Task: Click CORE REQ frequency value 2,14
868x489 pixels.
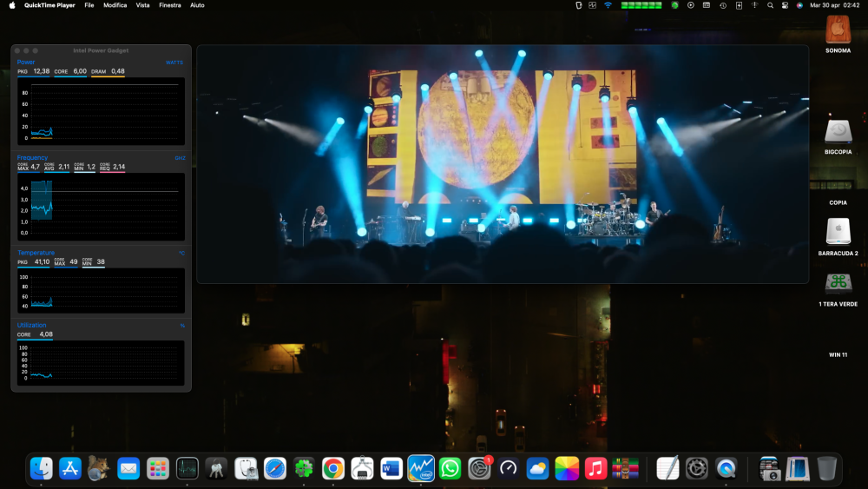Action: click(x=119, y=167)
